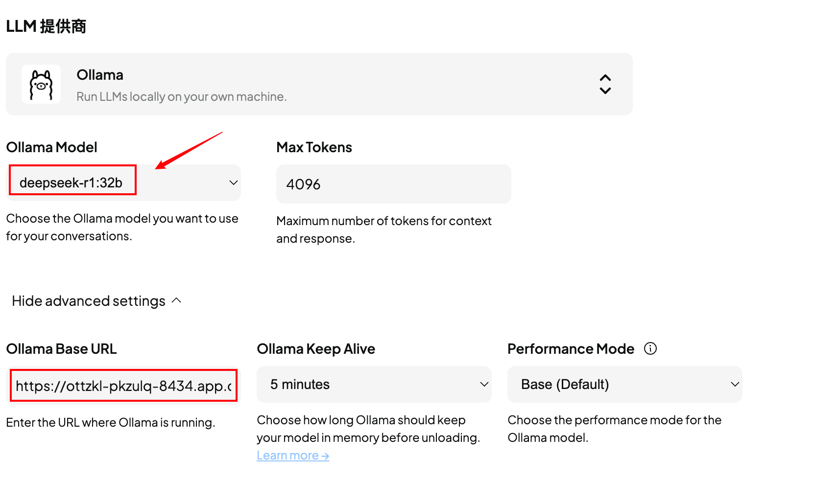This screenshot has height=504, width=814.
Task: Click the Ollama Model label
Action: [51, 147]
